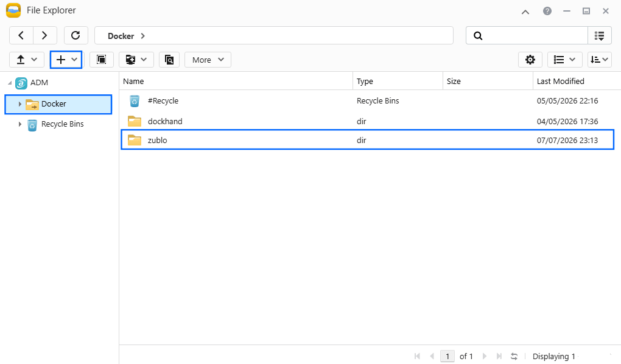Go back to previous folder
This screenshot has height=364, width=621.
[x=21, y=36]
